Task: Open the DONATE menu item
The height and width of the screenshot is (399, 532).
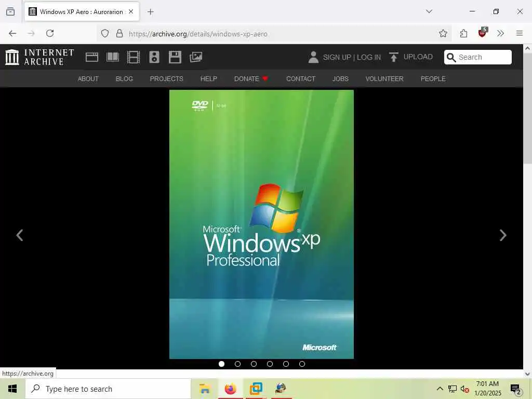Action: tap(251, 79)
